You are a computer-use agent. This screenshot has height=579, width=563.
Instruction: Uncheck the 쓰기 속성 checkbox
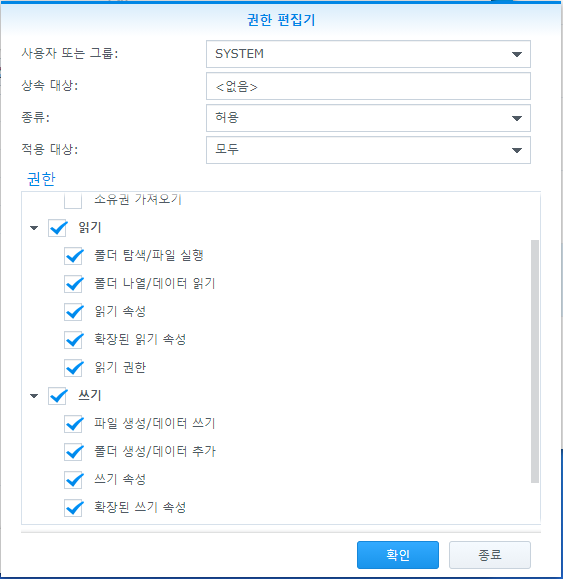73,480
